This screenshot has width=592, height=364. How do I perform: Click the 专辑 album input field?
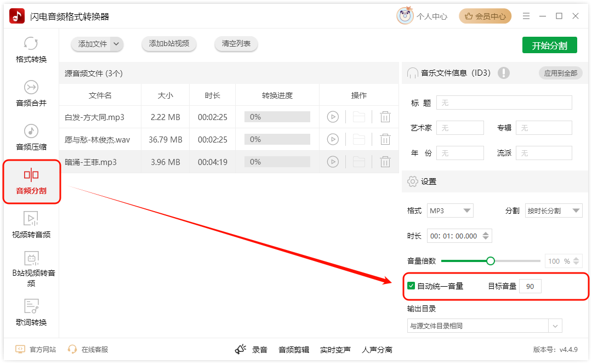tap(544, 128)
